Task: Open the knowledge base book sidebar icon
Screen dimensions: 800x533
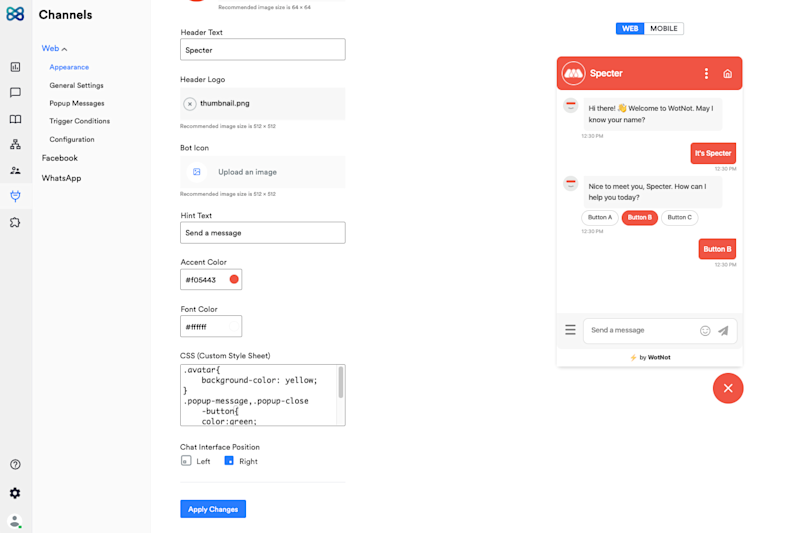Action: coord(15,119)
